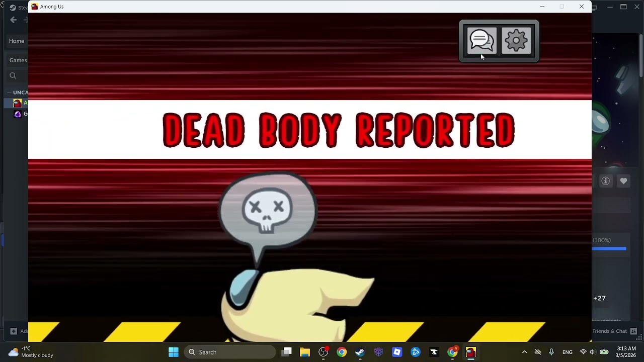This screenshot has height=362, width=644.
Task: Click Steam library search magnifier icon
Action: (13, 76)
